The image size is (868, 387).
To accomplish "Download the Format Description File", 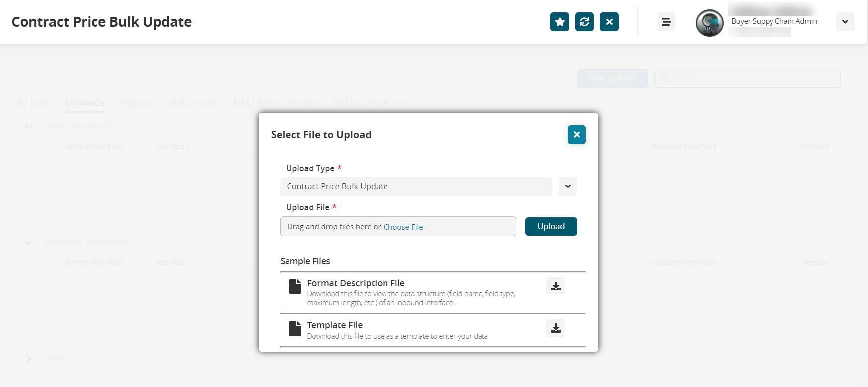I will (556, 286).
